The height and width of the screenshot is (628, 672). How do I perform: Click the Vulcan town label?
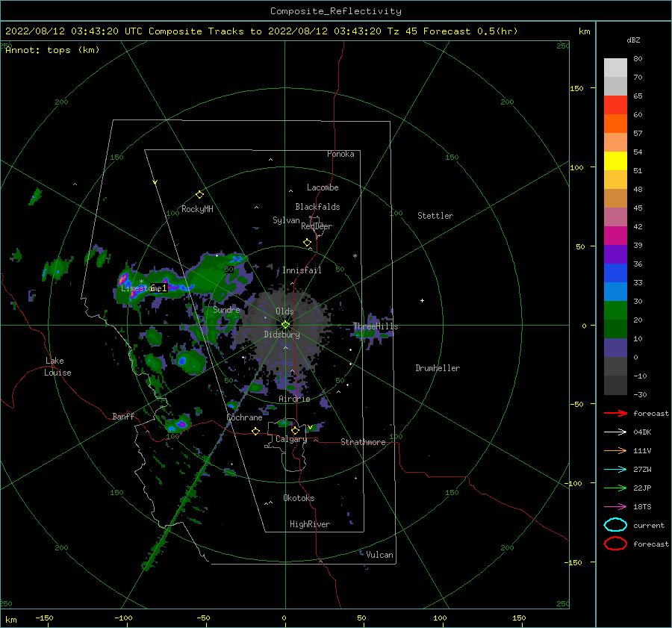tap(379, 555)
